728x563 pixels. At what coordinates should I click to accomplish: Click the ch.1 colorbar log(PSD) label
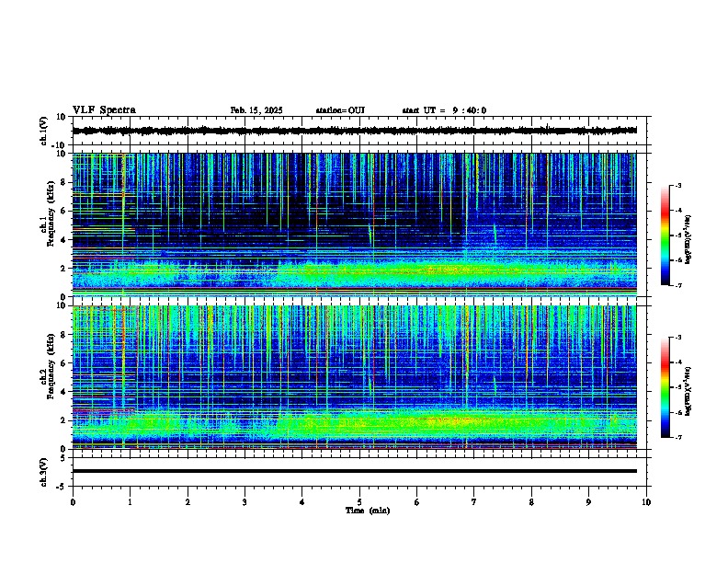(688, 240)
